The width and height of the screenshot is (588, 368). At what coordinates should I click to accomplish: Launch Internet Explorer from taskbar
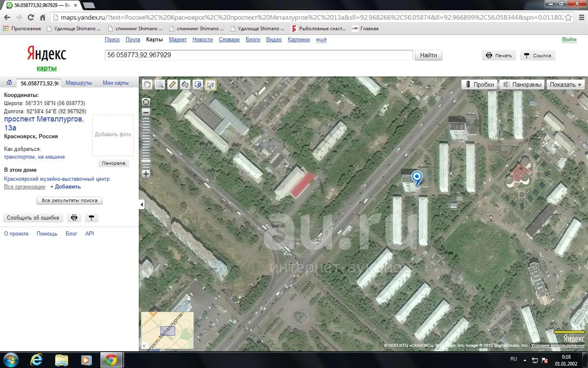pos(37,360)
